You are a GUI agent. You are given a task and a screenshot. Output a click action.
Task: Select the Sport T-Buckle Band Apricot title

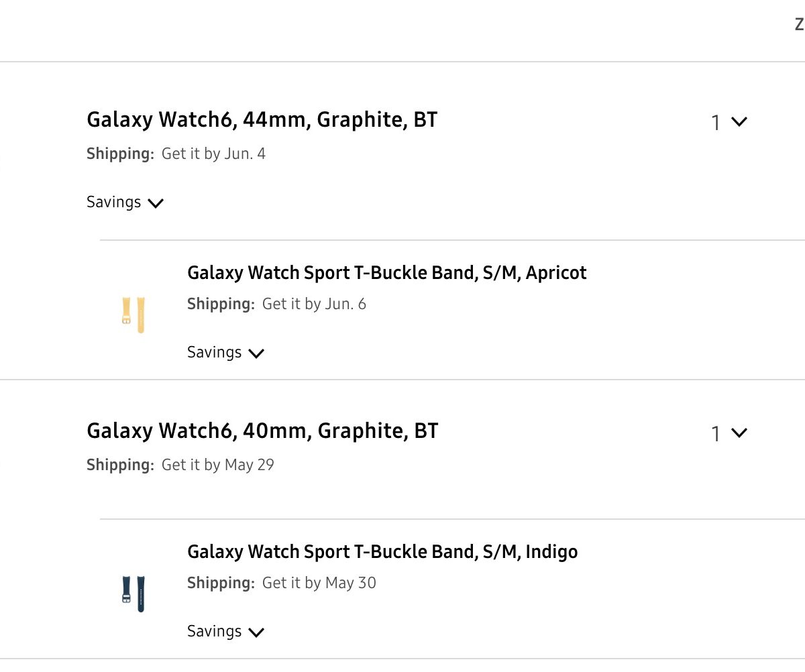point(386,273)
